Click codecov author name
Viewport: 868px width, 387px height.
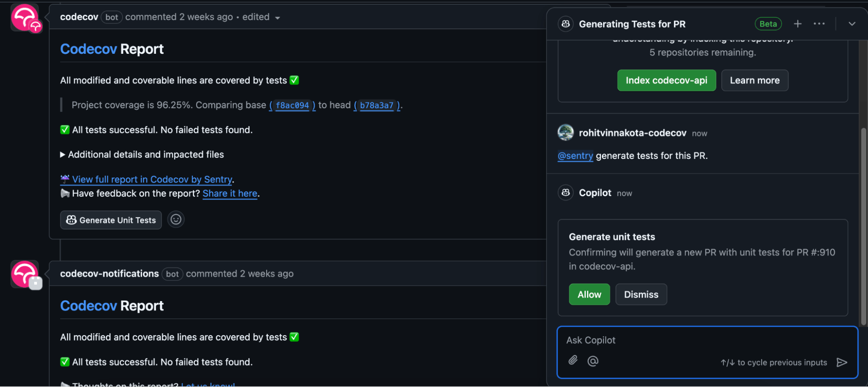tap(79, 17)
